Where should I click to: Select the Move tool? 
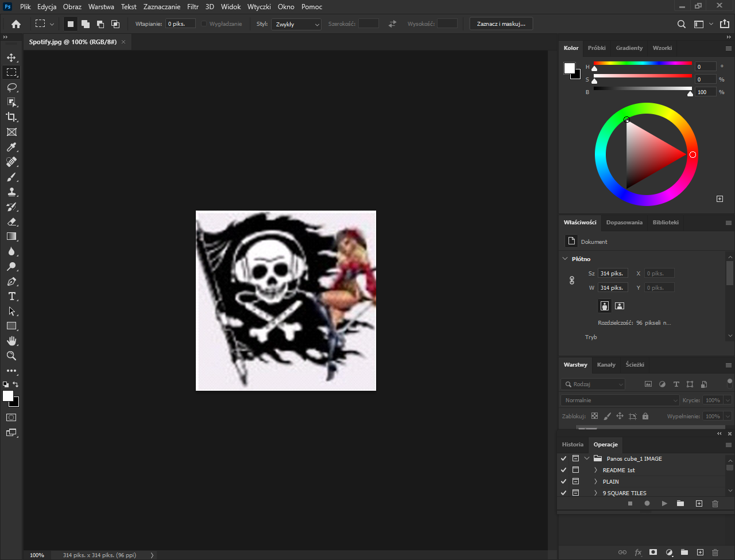tap(11, 57)
